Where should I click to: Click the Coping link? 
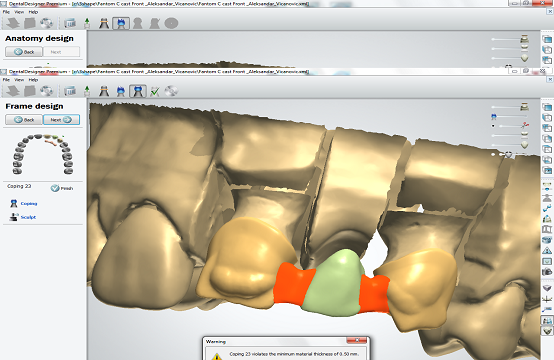(29, 203)
